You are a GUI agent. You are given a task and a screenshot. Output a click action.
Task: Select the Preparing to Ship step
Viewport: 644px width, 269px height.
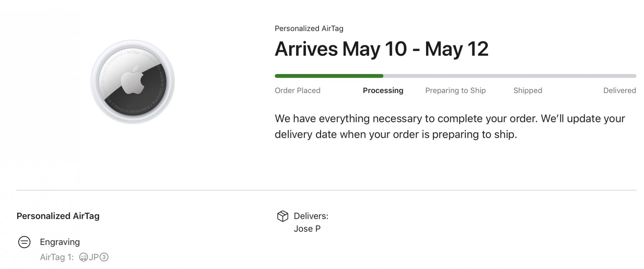(x=455, y=91)
